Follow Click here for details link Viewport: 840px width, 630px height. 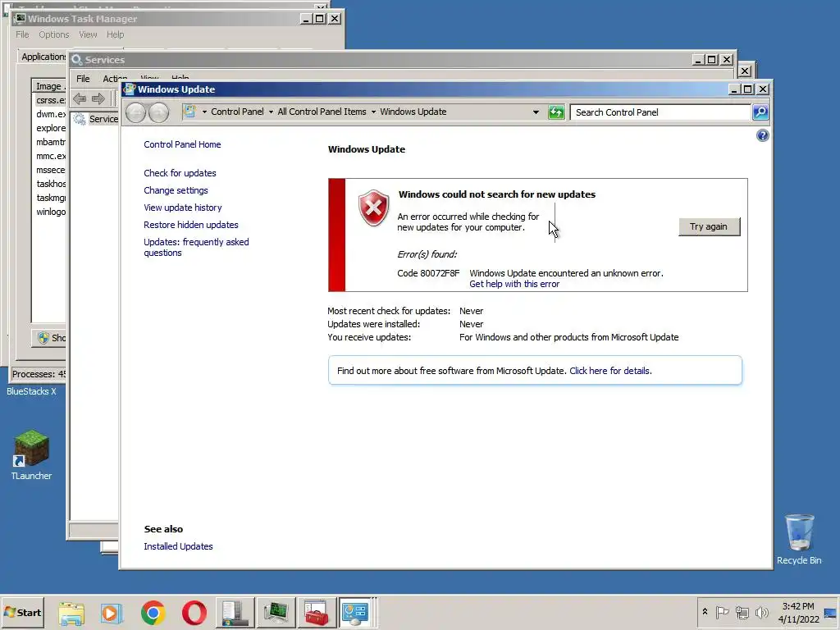tap(610, 371)
